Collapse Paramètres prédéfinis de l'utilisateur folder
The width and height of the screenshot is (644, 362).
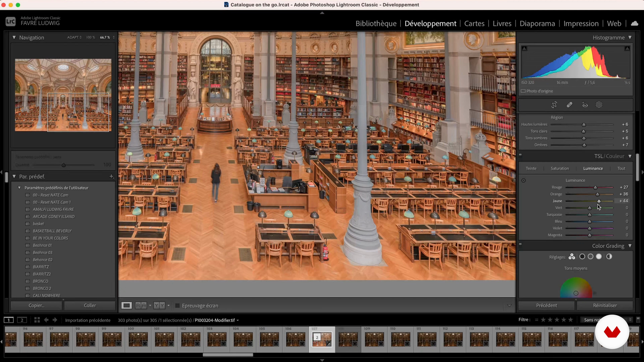19,188
